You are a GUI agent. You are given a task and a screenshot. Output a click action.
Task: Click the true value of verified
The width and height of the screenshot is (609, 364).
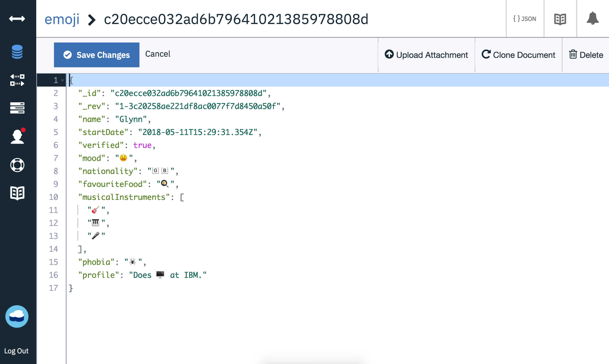click(142, 145)
